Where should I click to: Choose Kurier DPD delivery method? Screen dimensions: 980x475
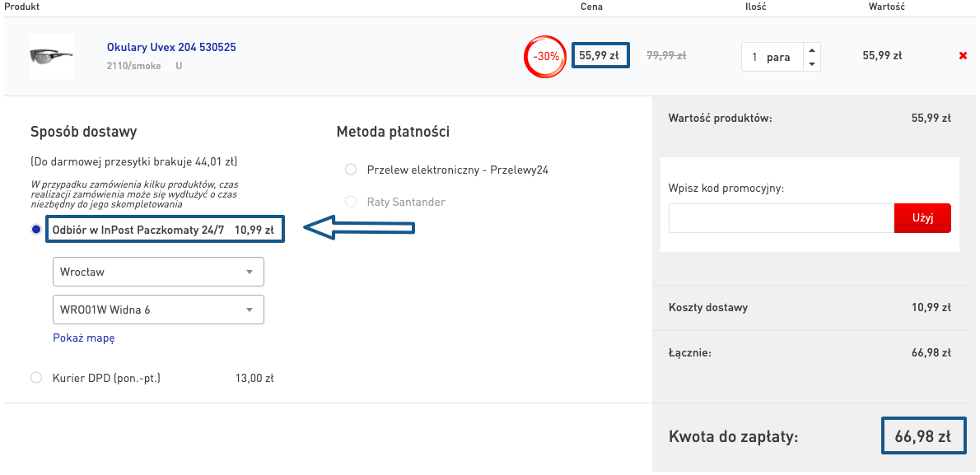click(36, 378)
